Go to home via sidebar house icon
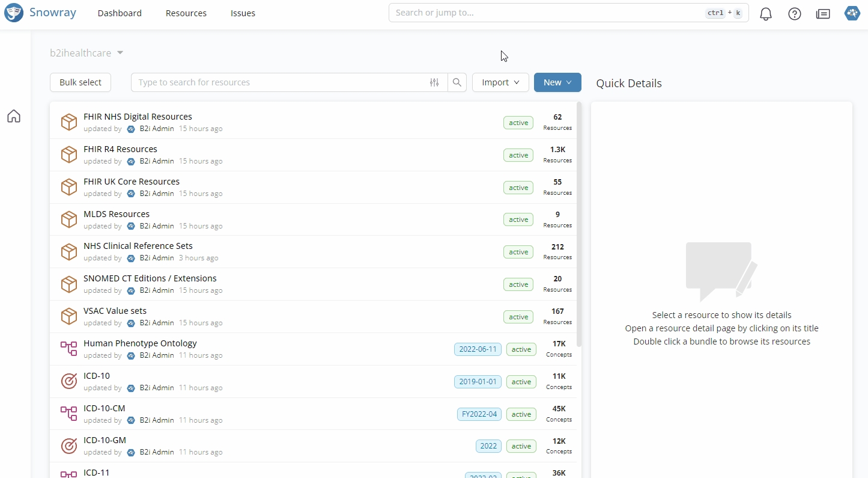Screen dimensions: 868x478 (14, 116)
